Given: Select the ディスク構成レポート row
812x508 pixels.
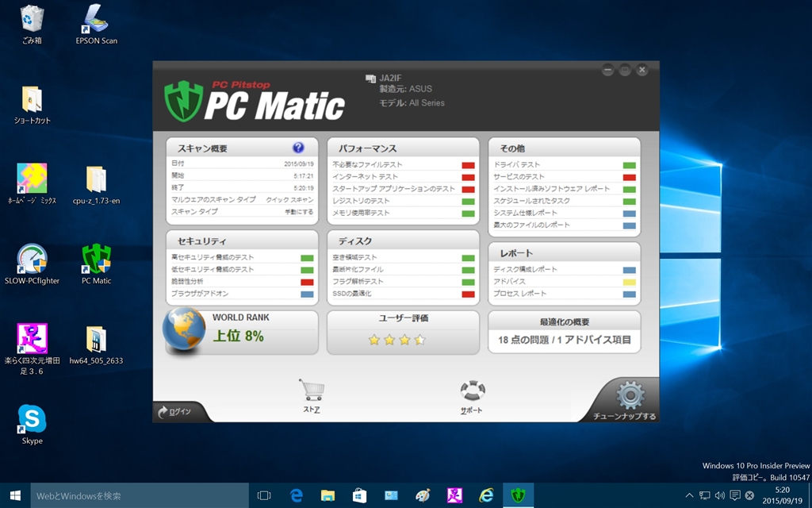Looking at the screenshot, I should coord(565,270).
